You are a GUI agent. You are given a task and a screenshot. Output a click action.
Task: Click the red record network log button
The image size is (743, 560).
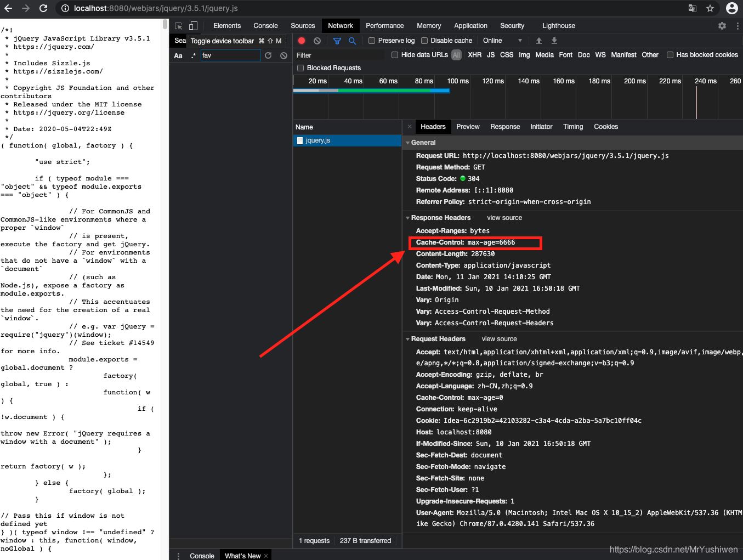point(302,41)
